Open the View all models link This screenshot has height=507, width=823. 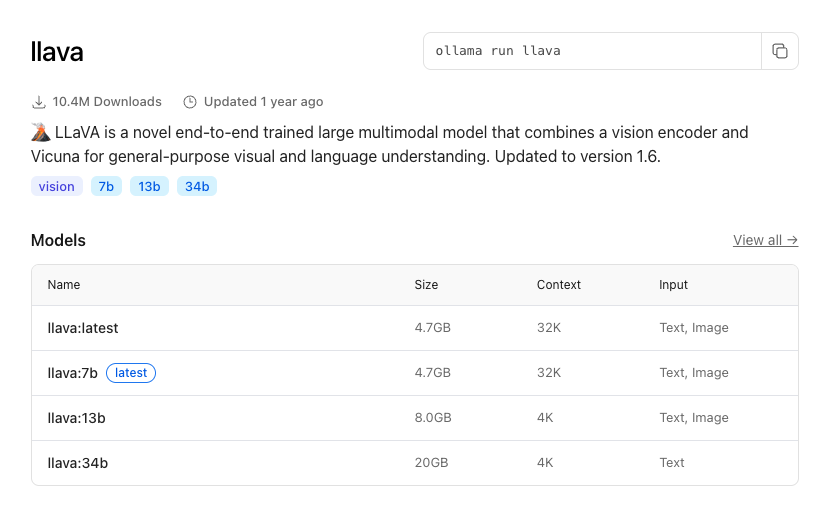(x=765, y=240)
